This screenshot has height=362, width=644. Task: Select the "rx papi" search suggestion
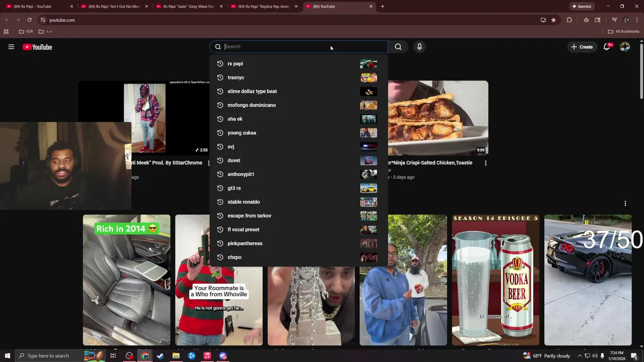coord(299,64)
